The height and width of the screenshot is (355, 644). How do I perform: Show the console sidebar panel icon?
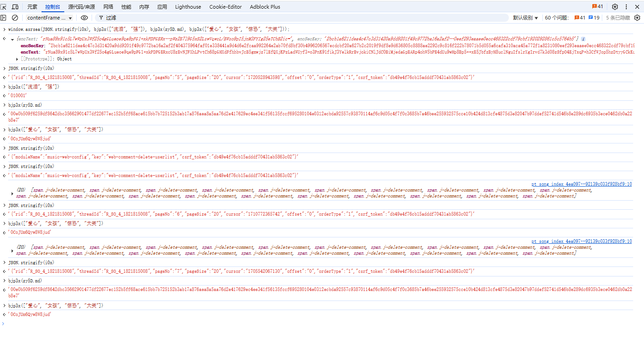pos(4,18)
